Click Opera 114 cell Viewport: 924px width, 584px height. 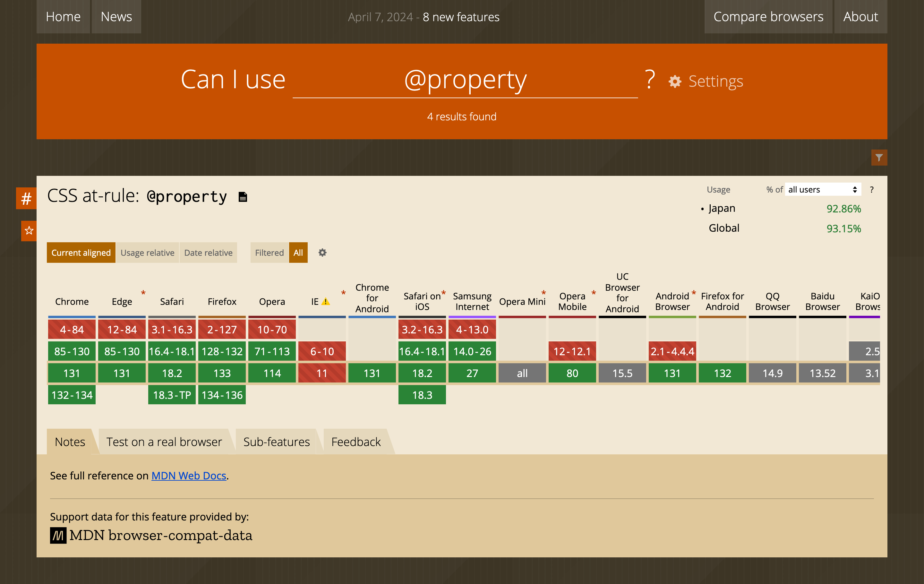tap(272, 373)
